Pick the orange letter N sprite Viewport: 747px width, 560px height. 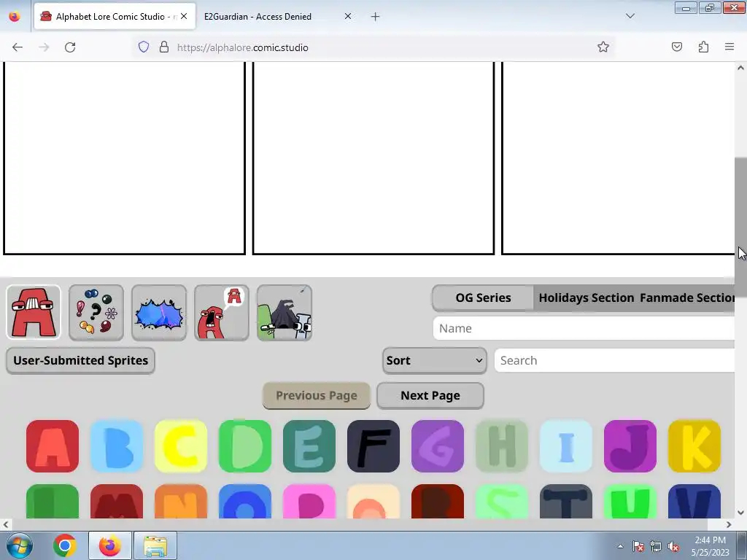click(181, 502)
